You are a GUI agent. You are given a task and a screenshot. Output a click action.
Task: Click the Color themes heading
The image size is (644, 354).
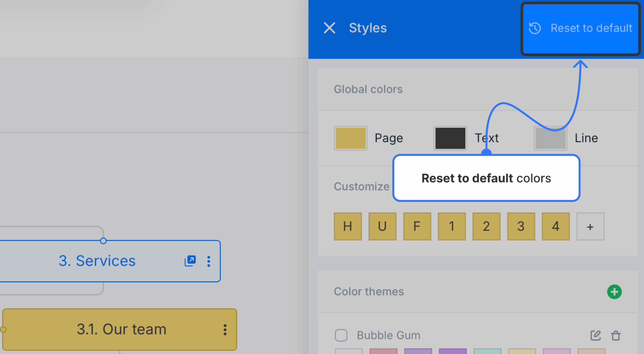[369, 291]
